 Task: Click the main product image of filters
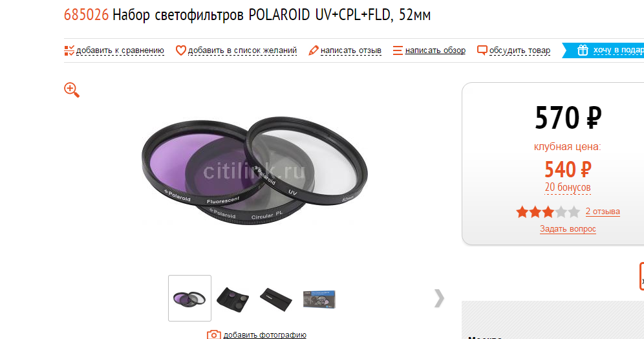coord(255,171)
